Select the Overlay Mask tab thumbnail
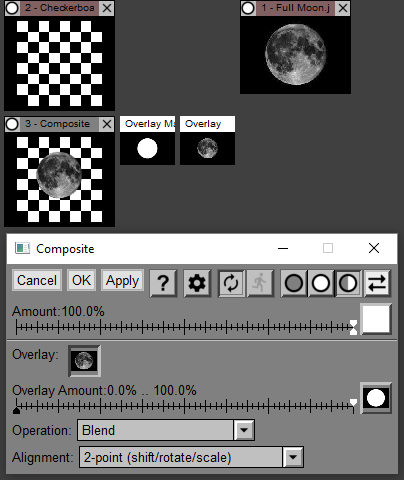 pyautogui.click(x=147, y=140)
